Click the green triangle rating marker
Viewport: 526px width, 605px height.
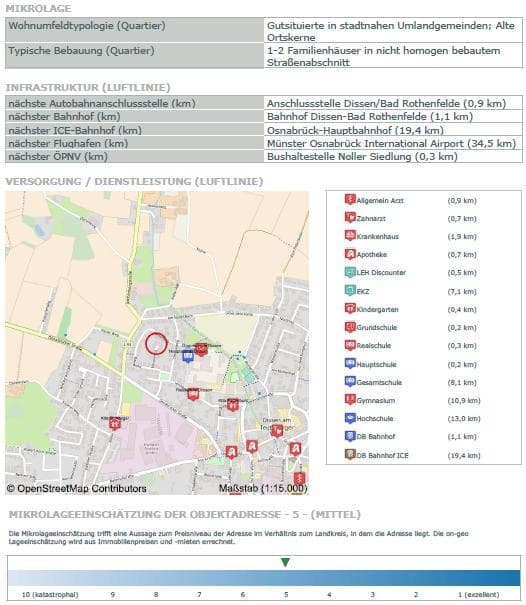coord(285,562)
